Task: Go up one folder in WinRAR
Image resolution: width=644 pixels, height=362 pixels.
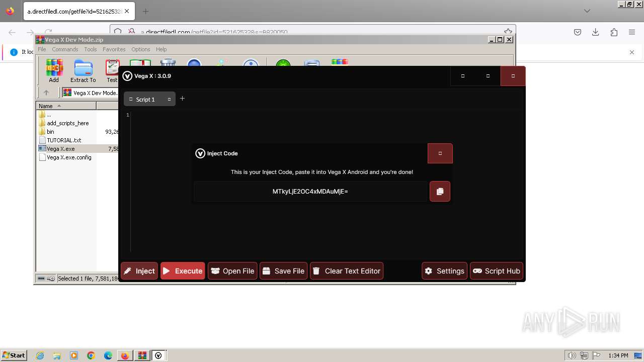Action: point(46,93)
